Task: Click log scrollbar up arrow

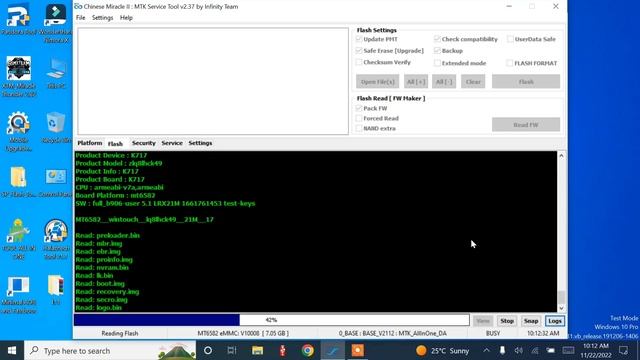Action: point(561,156)
